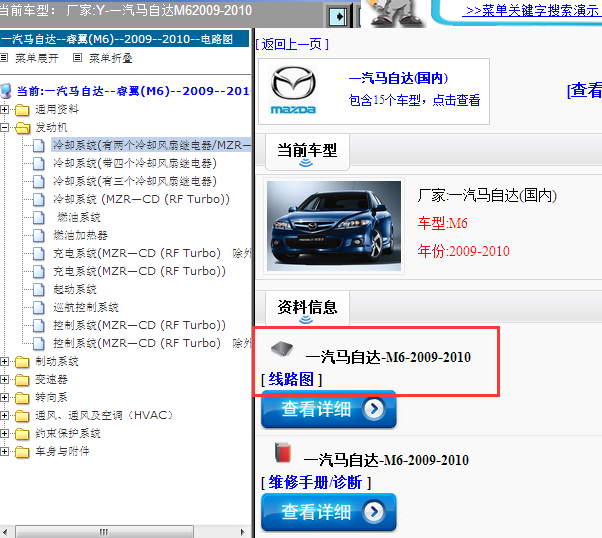Click 菜单展开 menu option text

pos(37,58)
